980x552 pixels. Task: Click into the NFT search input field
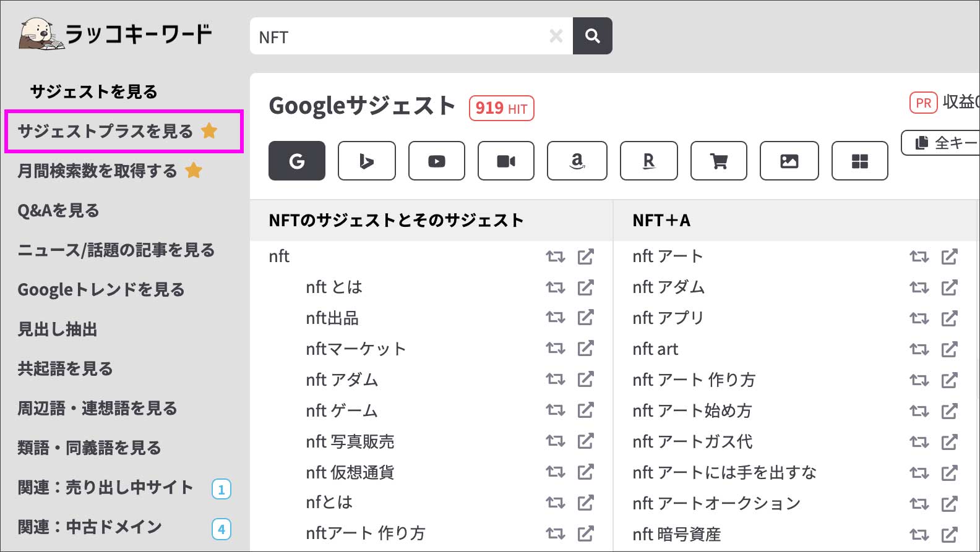396,36
